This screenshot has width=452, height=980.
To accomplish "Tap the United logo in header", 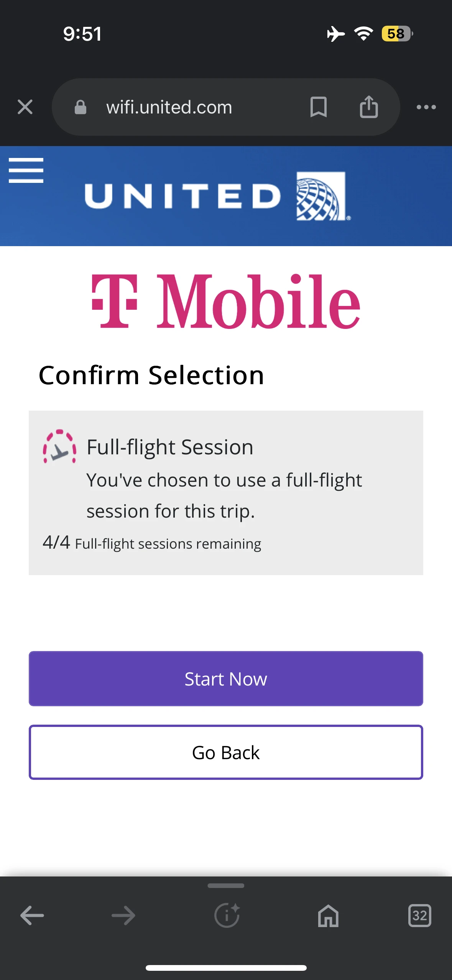I will (217, 196).
